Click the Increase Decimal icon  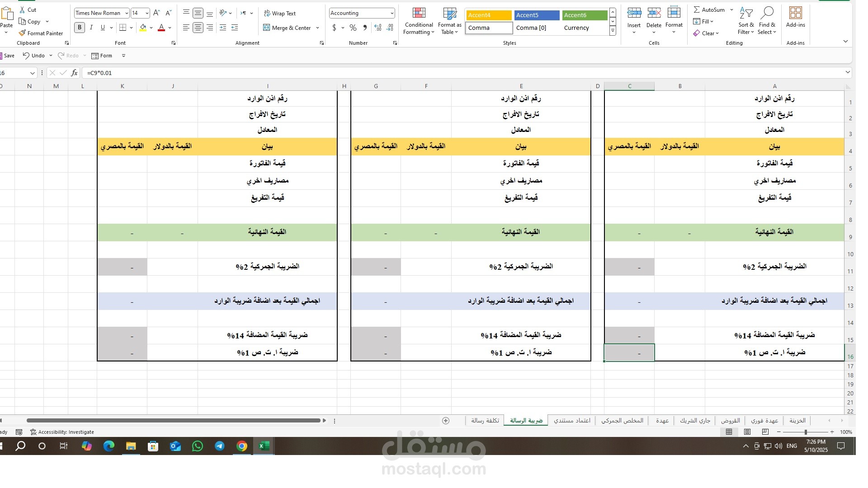(378, 28)
